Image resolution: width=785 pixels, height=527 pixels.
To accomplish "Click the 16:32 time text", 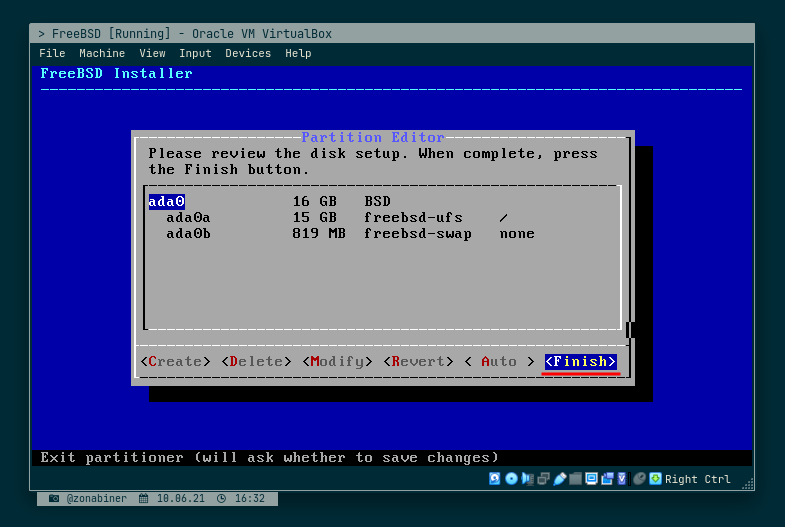I will click(250, 498).
